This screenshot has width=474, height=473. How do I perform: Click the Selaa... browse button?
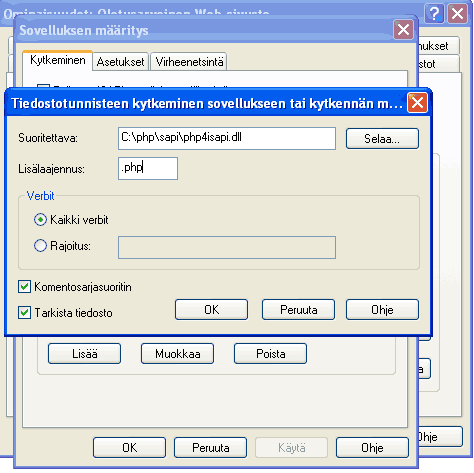(382, 138)
